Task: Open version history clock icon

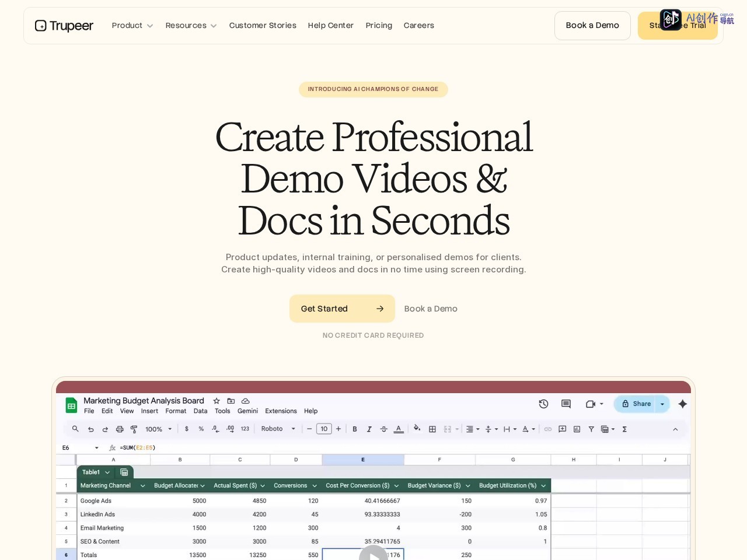Action: coord(543,404)
